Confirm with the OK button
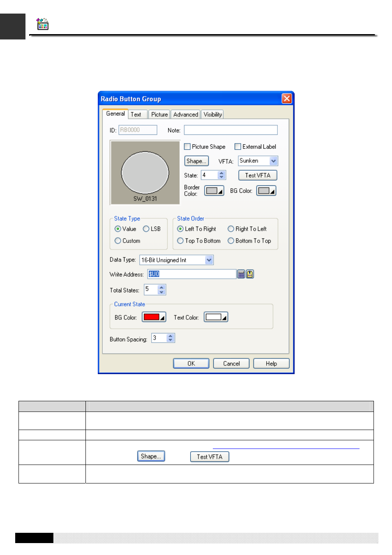 [x=191, y=363]
